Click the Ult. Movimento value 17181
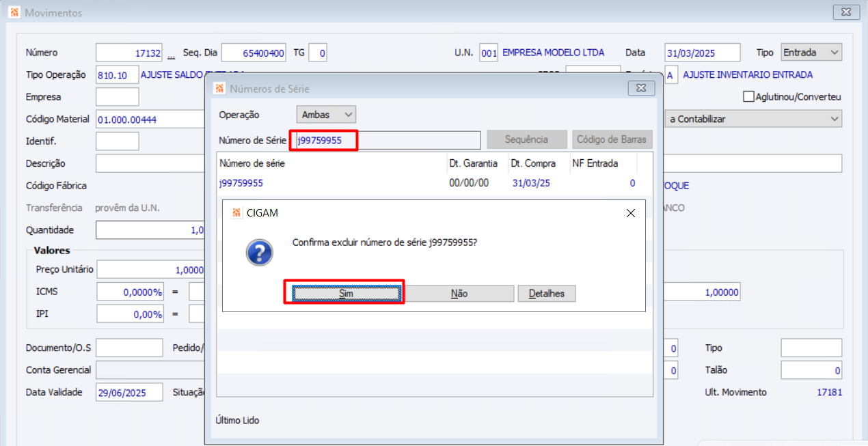Viewport: 868px width, 446px height. (829, 392)
